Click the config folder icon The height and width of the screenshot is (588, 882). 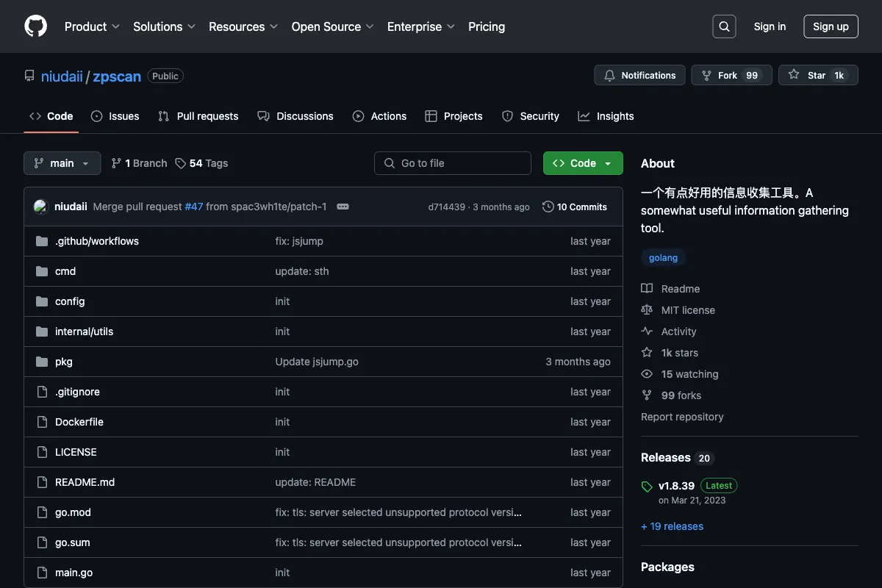click(x=42, y=301)
